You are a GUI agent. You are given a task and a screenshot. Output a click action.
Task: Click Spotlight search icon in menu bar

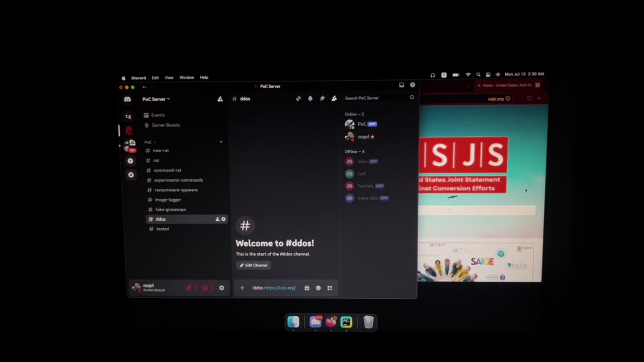pyautogui.click(x=478, y=75)
